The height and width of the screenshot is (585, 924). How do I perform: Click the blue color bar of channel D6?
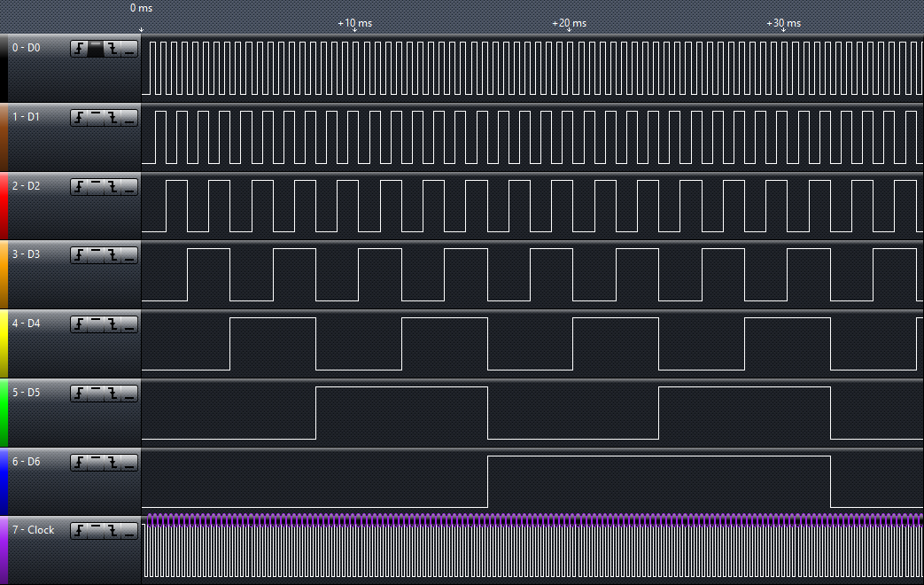[4, 481]
